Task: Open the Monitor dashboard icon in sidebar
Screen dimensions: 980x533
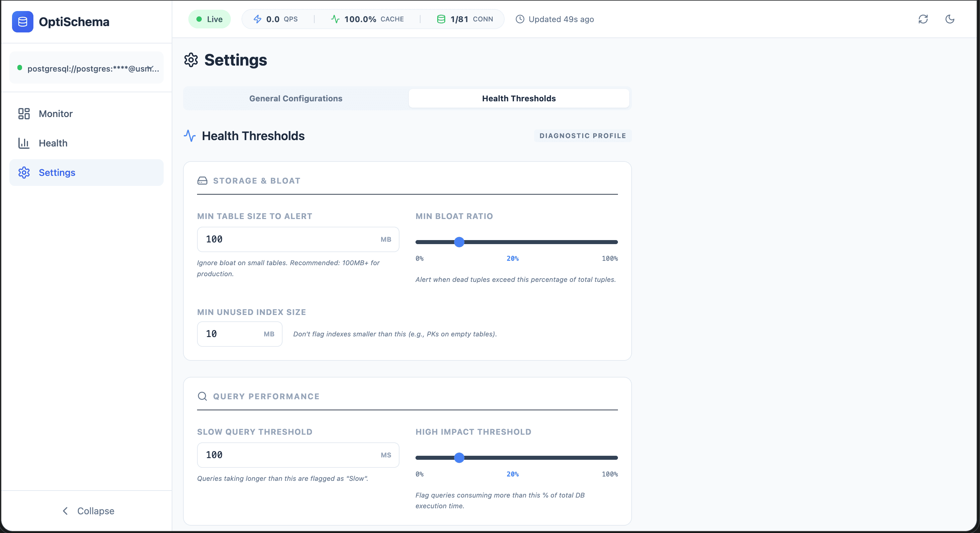Action: 24,113
